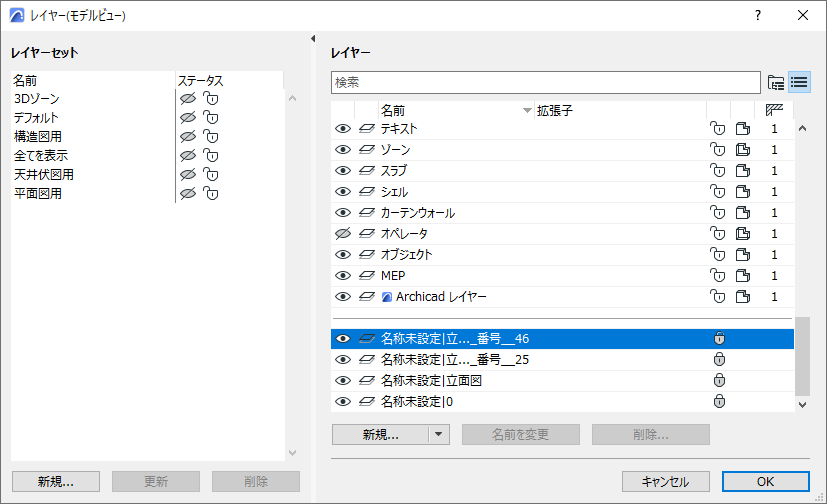This screenshot has width=827, height=504.
Task: Switch to layer folder tree view
Action: [775, 83]
